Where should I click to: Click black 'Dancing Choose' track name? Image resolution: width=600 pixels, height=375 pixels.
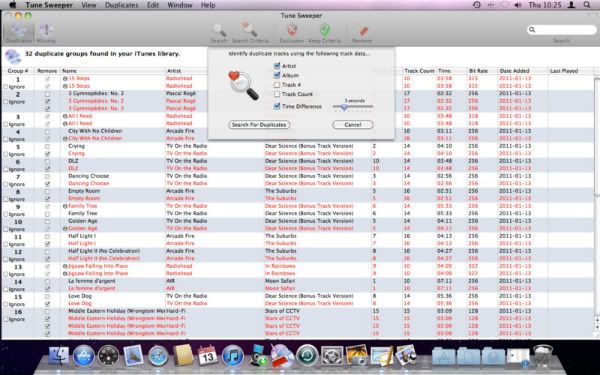[x=89, y=176]
